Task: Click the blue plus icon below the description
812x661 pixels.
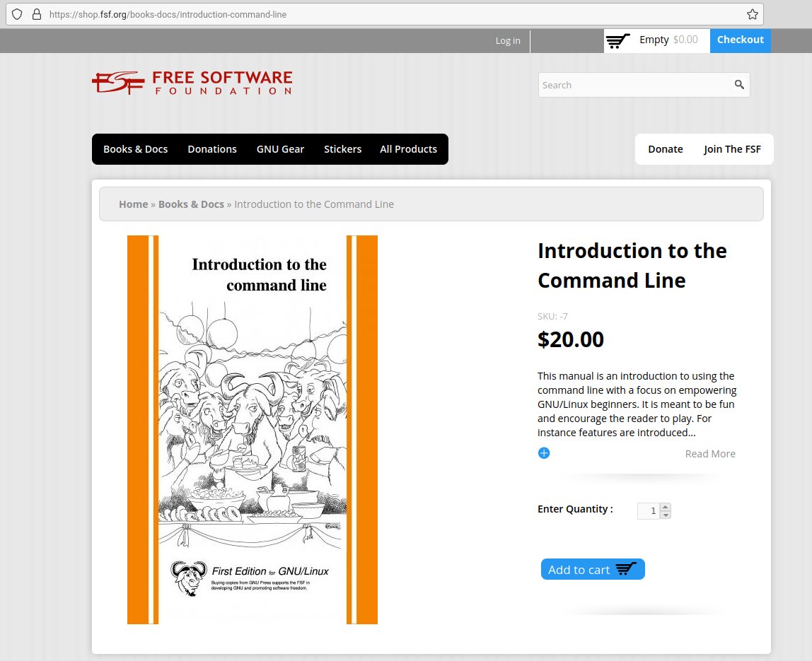Action: (x=543, y=452)
